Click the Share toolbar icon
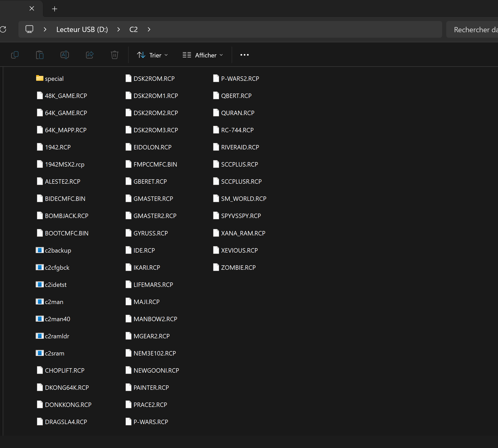This screenshot has width=498, height=448. [90, 55]
